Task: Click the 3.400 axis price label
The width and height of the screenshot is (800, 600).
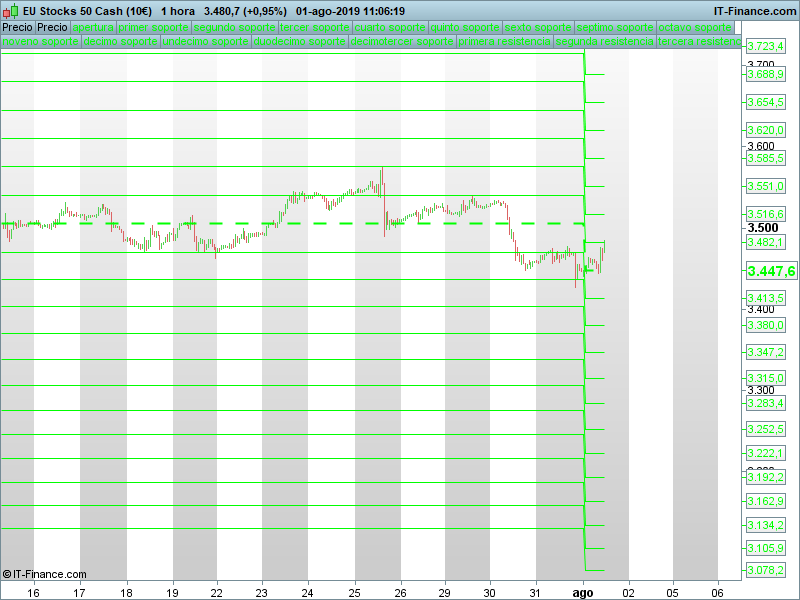Action: point(761,309)
